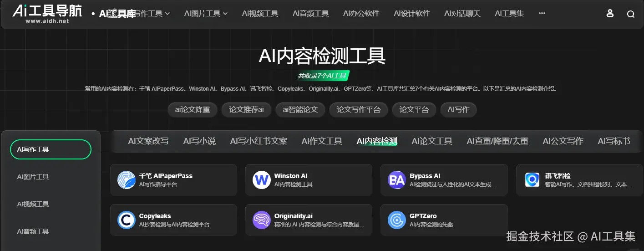Open the GPTZero title link
Image resolution: width=644 pixels, height=251 pixels.
pos(423,216)
